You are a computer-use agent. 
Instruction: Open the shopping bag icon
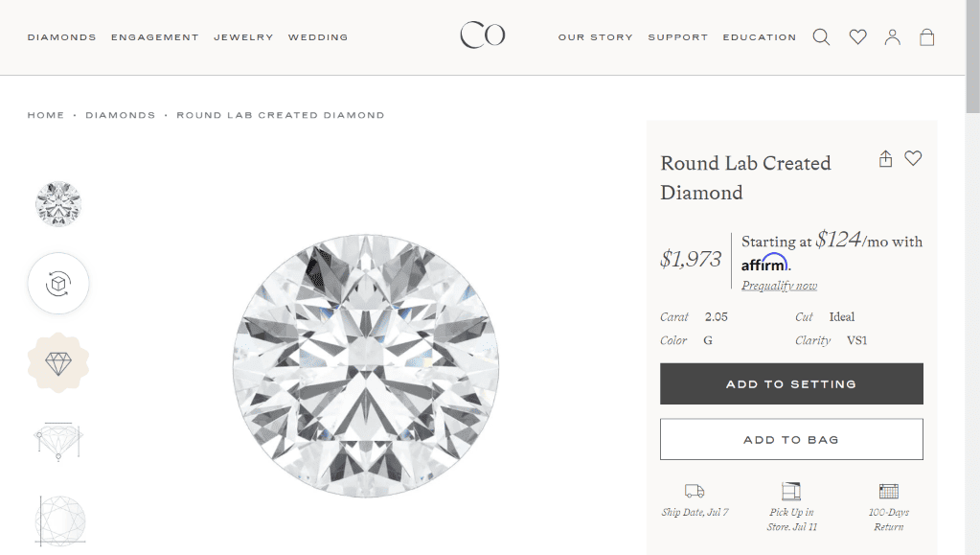click(926, 37)
